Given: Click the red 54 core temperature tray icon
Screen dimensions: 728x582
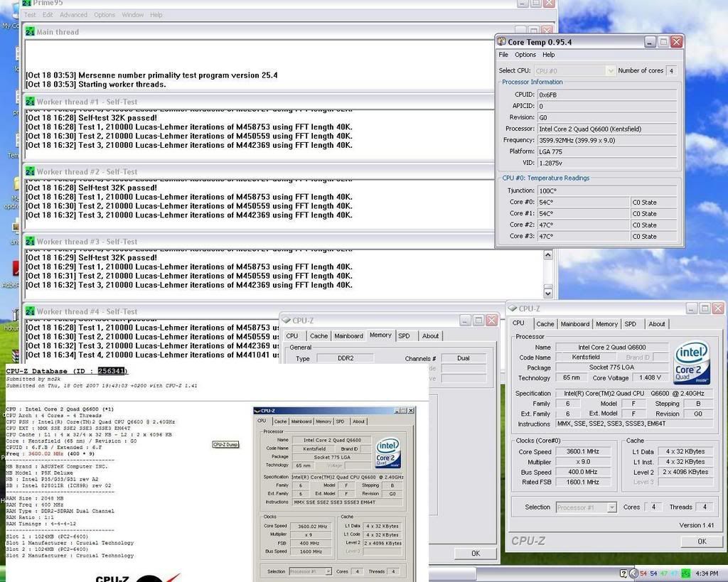Looking at the screenshot, I should [x=643, y=573].
